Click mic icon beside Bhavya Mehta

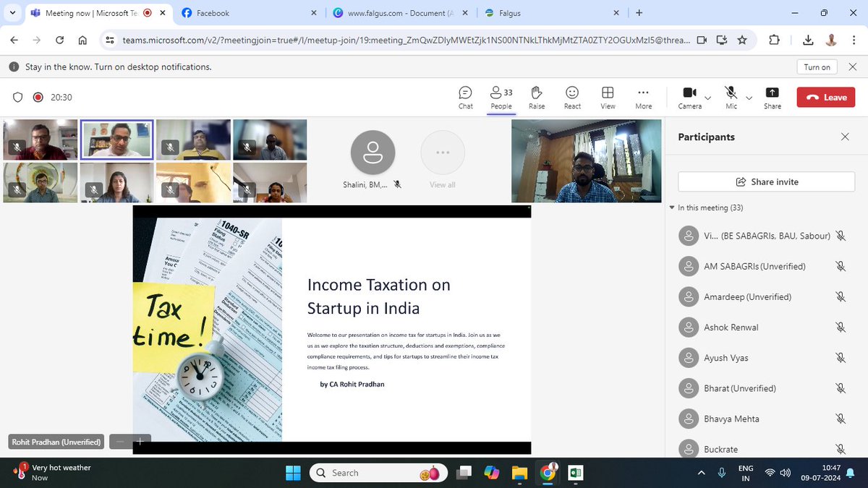[x=840, y=419]
